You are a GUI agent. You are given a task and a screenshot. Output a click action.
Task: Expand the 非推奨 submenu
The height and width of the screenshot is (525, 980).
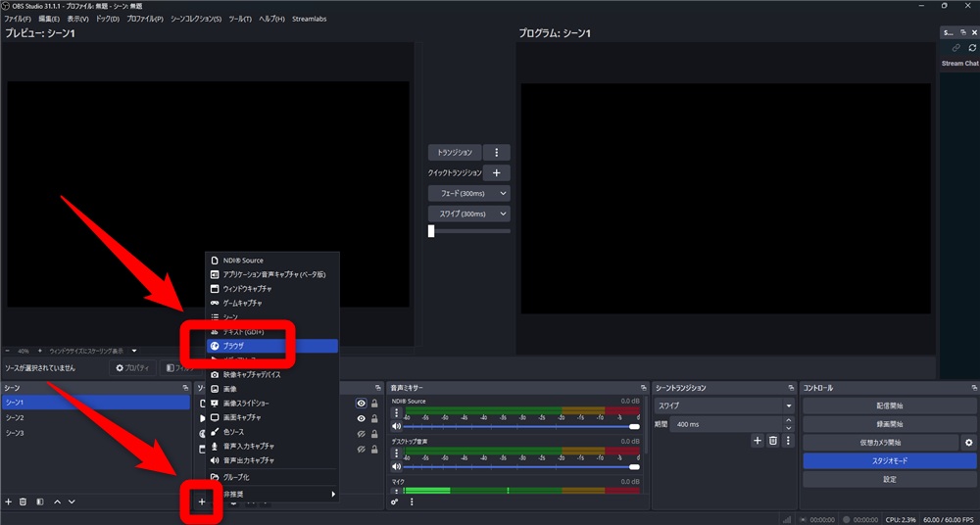point(272,494)
